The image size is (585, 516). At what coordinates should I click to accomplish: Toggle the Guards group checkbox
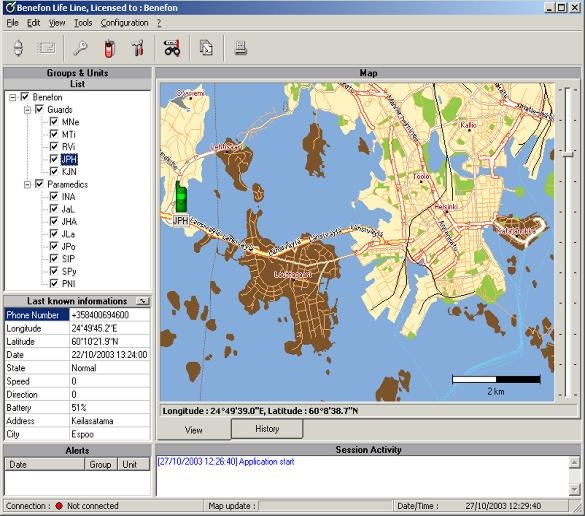[39, 109]
